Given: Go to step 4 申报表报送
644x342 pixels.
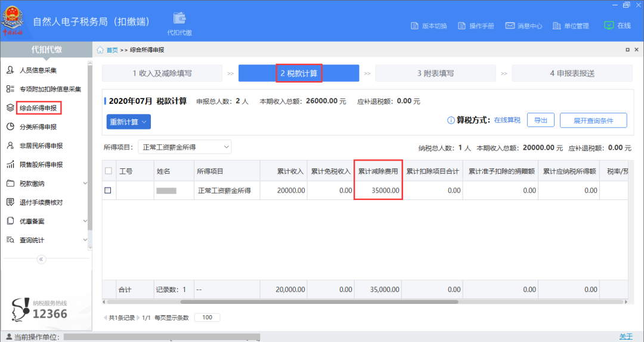Looking at the screenshot, I should [572, 73].
